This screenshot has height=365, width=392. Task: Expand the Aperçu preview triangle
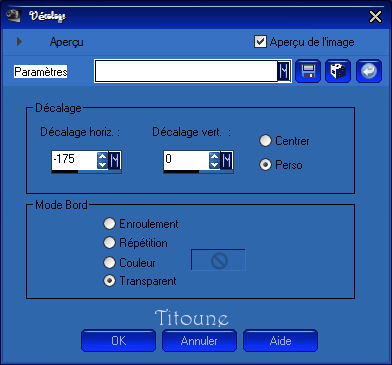click(x=19, y=42)
